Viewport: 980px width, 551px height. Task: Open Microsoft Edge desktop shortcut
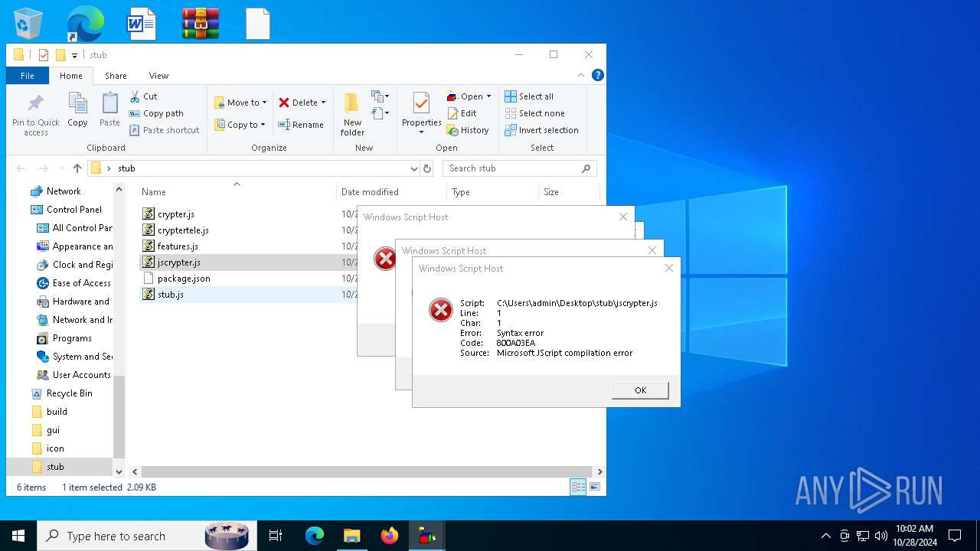(x=85, y=24)
